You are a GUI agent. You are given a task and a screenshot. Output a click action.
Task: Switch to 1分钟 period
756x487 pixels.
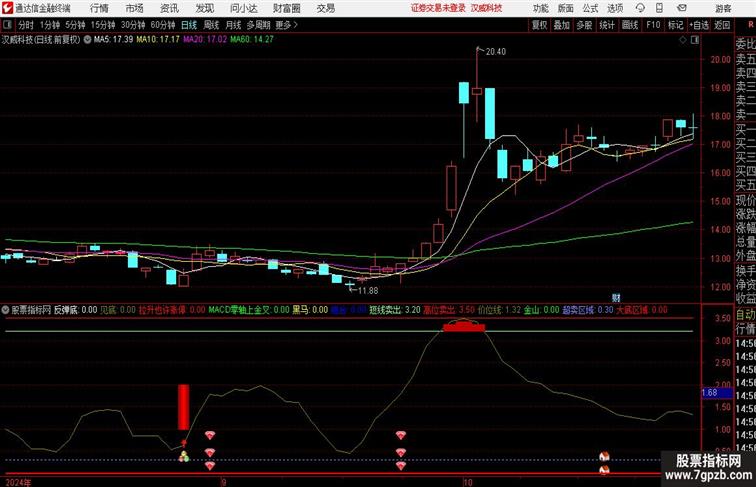[50, 25]
